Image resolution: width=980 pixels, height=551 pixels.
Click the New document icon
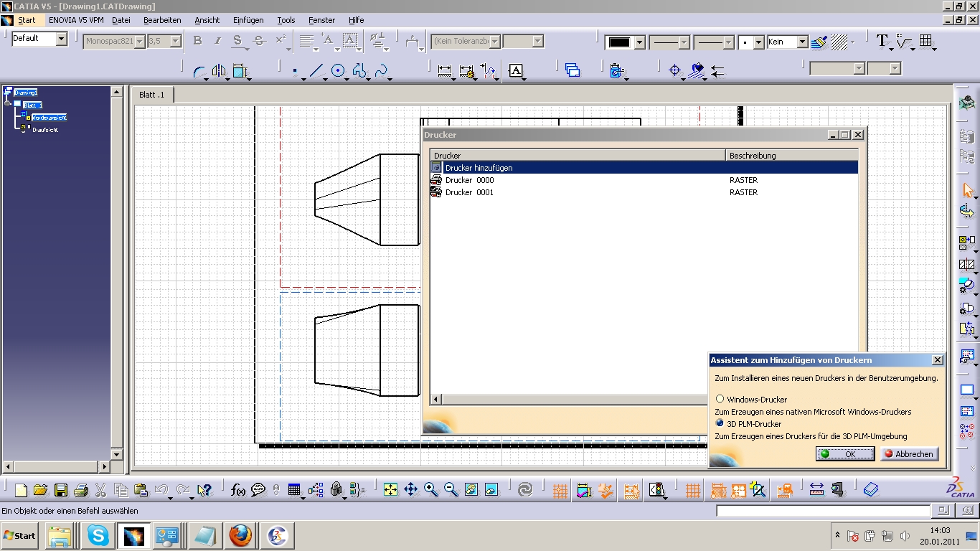pos(21,490)
